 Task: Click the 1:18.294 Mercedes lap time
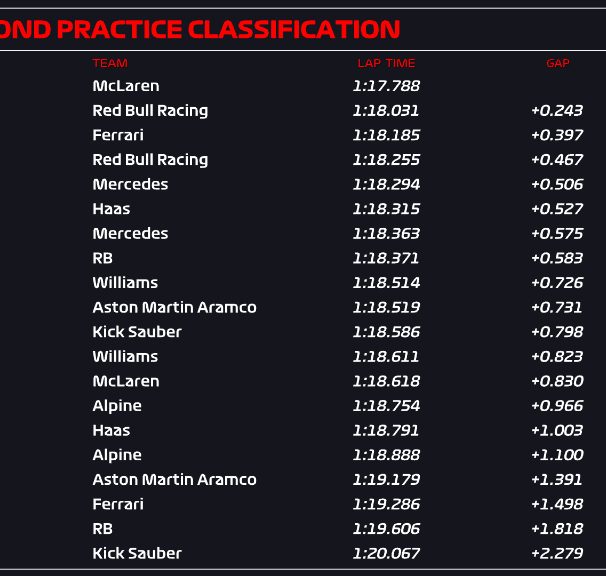coord(386,184)
